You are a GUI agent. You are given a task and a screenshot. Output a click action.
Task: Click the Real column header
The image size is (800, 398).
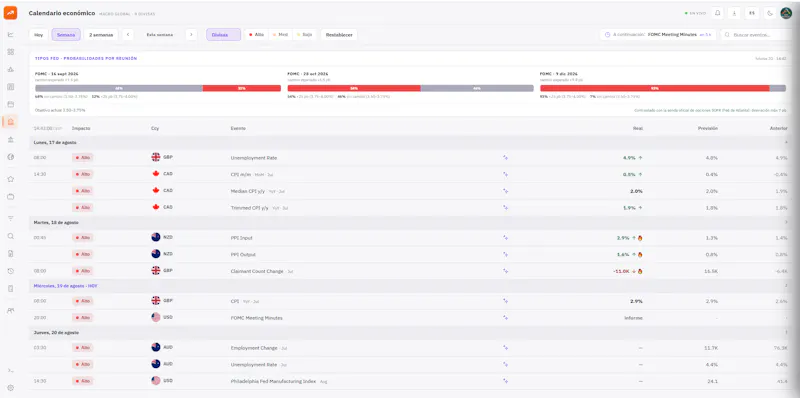(638, 128)
